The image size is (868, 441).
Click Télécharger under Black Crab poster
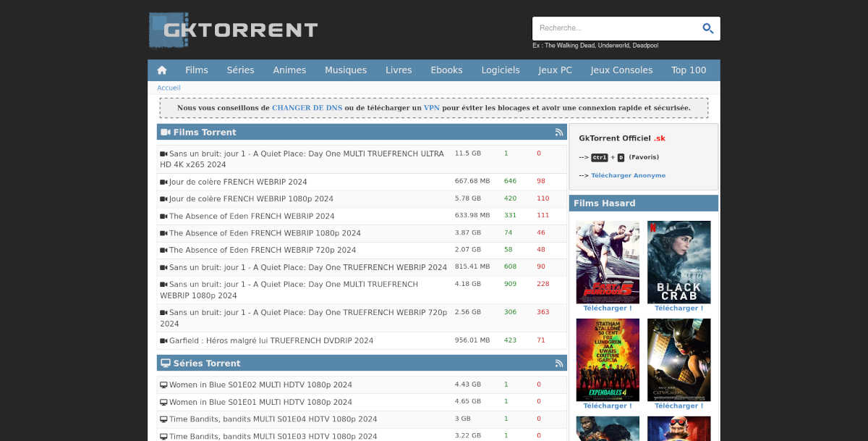pos(678,308)
